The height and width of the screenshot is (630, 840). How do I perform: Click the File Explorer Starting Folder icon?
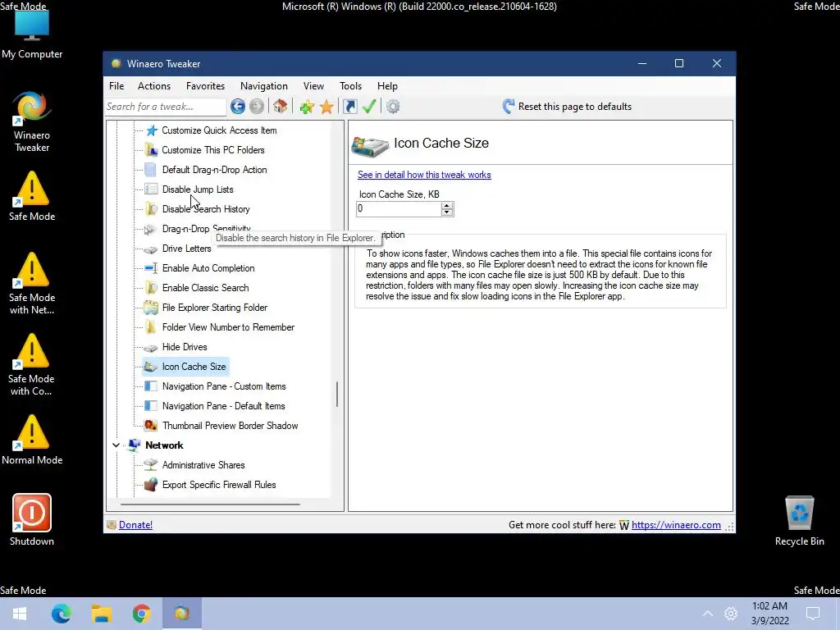[x=151, y=308]
